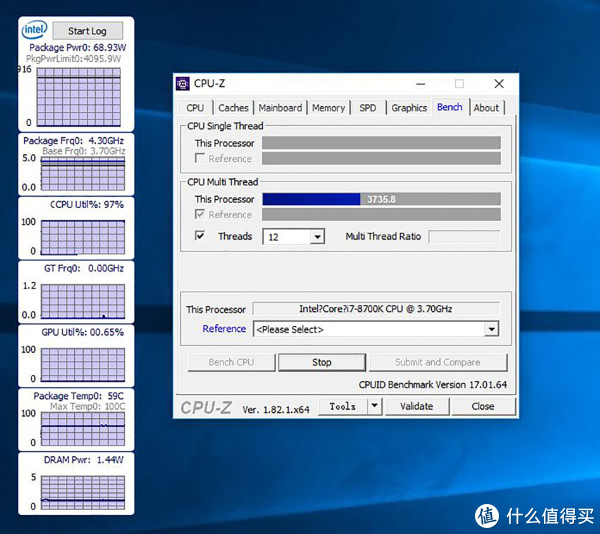
Task: Toggle Multi Thread Reference checkbox
Action: pos(200,214)
